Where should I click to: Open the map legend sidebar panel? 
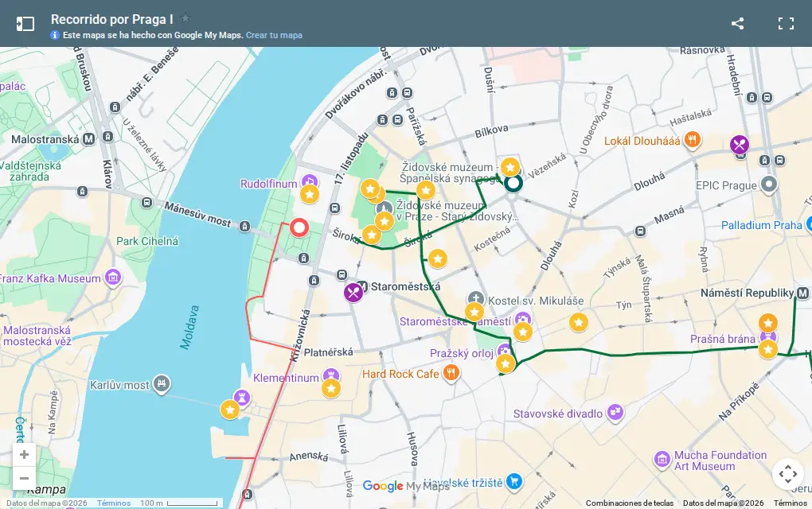[25, 24]
